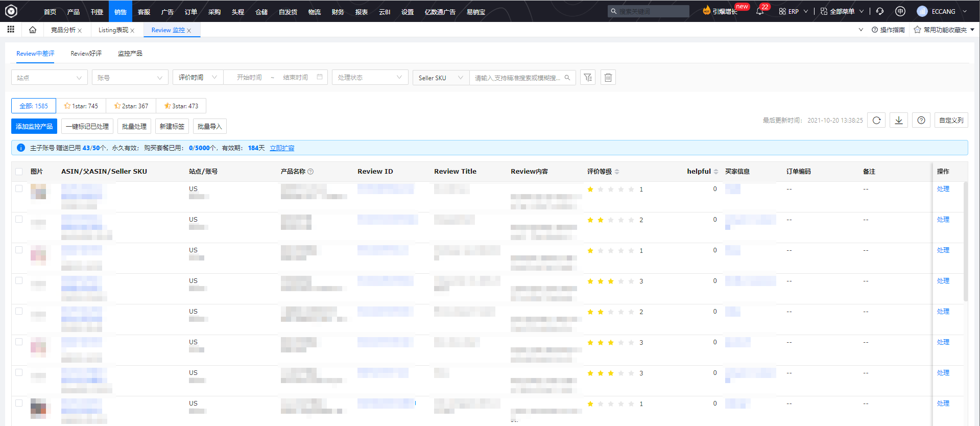Click the 立即扩容 link
This screenshot has width=980, height=426.
point(282,148)
